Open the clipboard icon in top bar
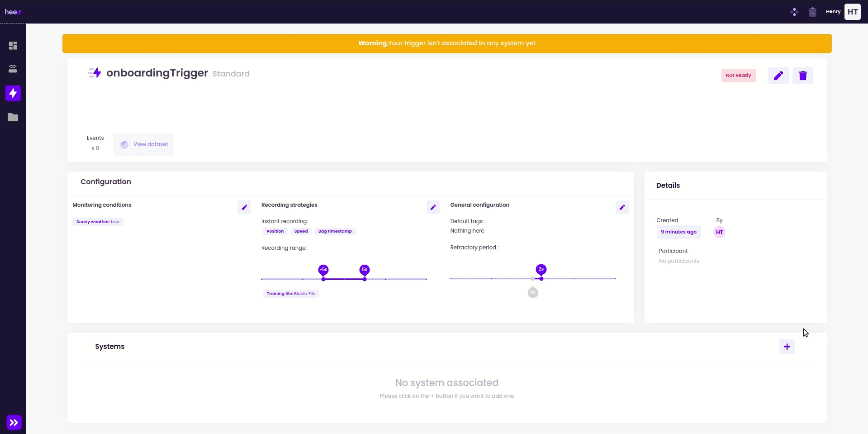The height and width of the screenshot is (434, 868). (812, 12)
